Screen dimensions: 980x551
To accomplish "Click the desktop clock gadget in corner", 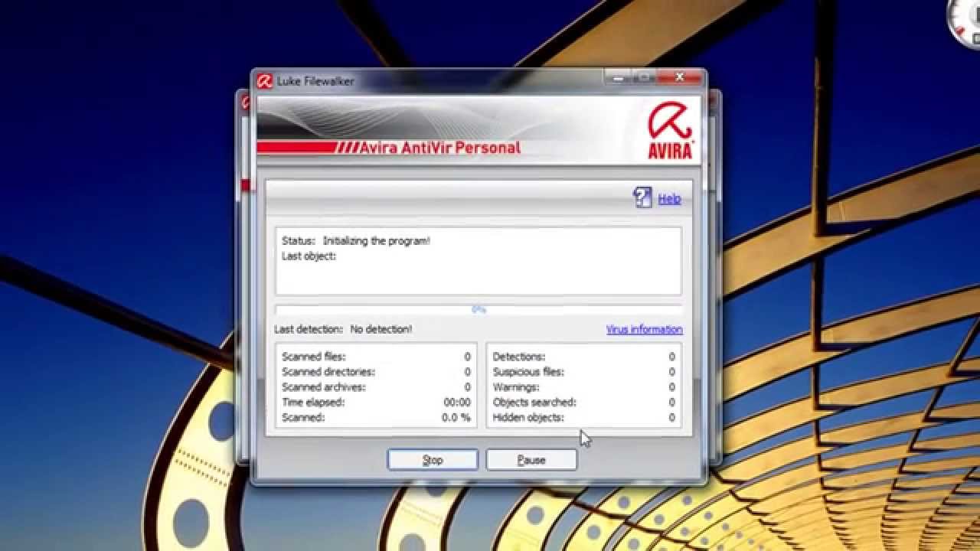I will 966,23.
